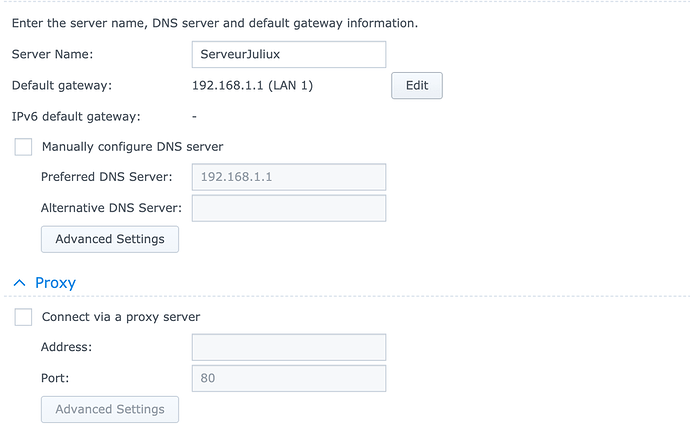Click Edit next to Default gateway
The image size is (690, 426).
click(x=416, y=86)
